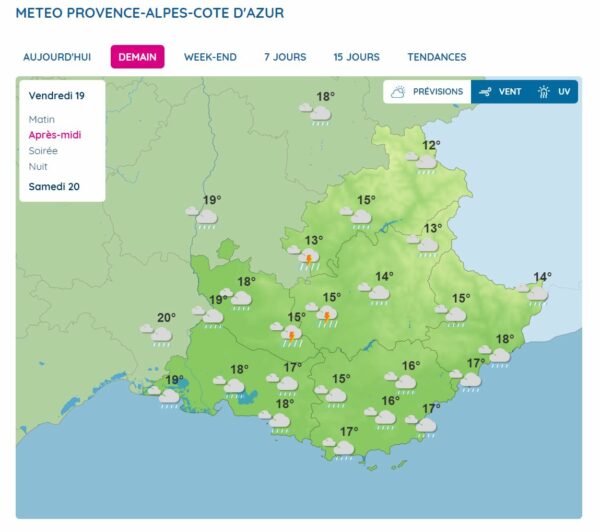Open the 15 JOURS tab
Image resolution: width=600 pixels, height=532 pixels.
point(357,57)
